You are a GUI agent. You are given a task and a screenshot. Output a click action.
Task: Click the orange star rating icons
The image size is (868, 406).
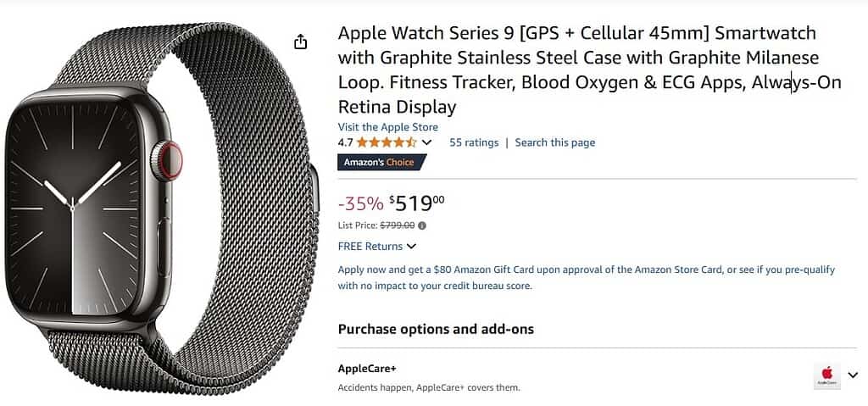386,142
